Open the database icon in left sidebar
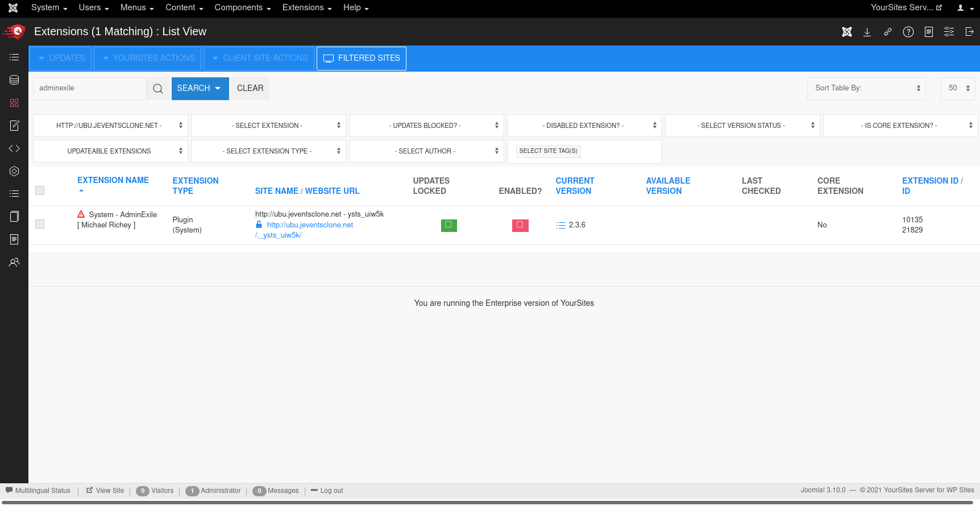This screenshot has height=506, width=980. click(x=14, y=80)
